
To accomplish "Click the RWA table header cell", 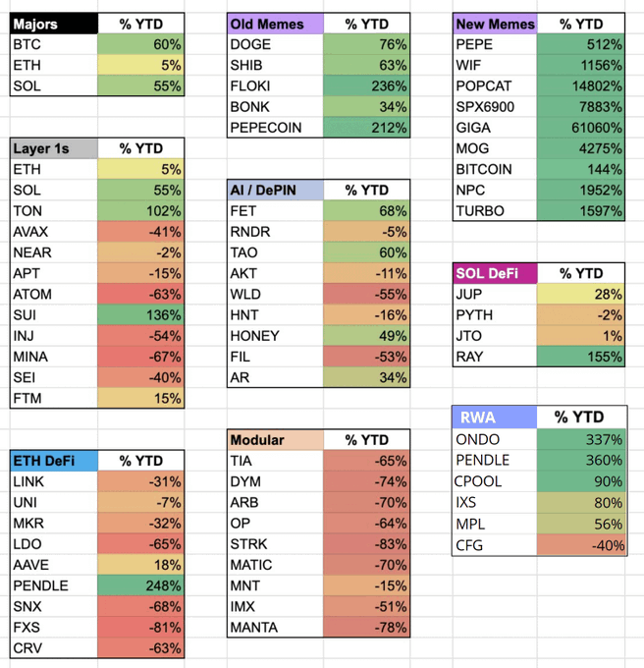I will point(496,417).
